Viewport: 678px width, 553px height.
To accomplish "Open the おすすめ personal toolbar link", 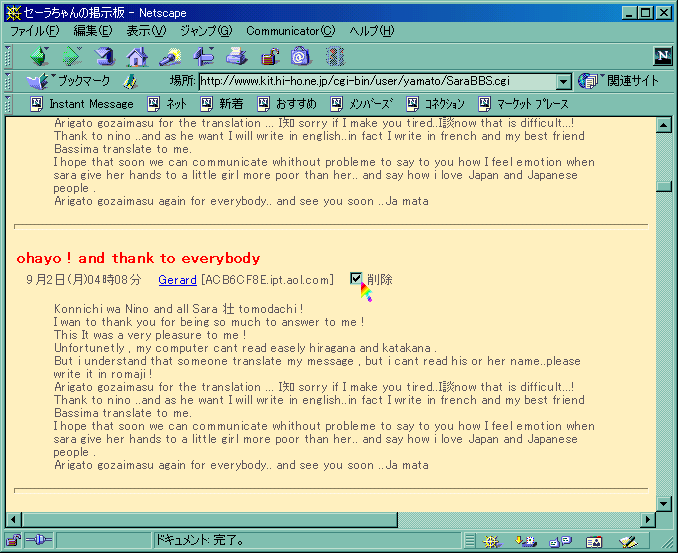I will 287,104.
